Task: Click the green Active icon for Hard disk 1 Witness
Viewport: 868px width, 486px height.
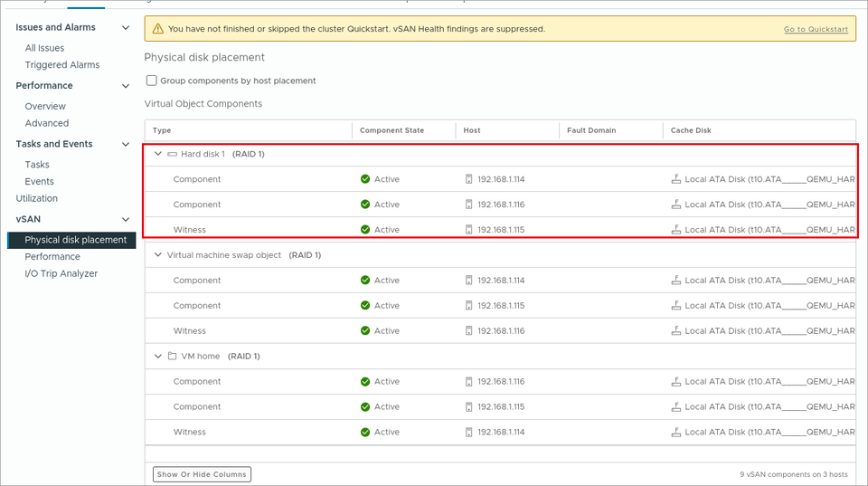Action: point(365,229)
